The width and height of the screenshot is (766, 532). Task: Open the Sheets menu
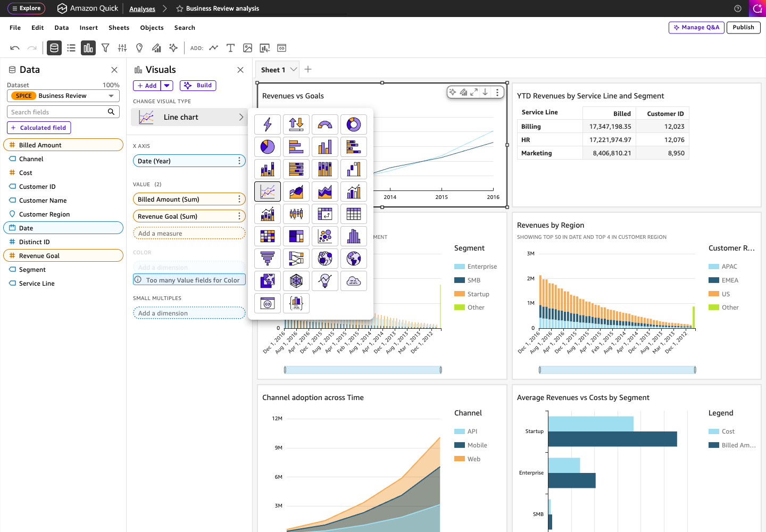pos(119,28)
